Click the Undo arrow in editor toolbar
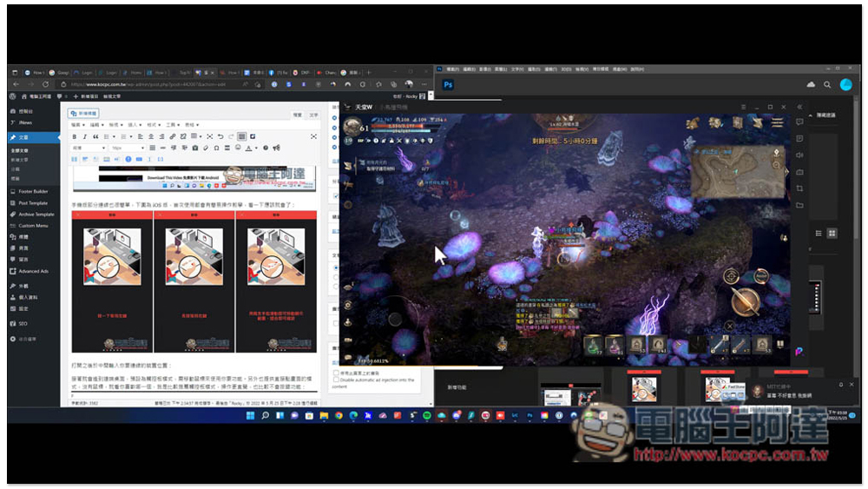868x489 pixels. point(220,136)
